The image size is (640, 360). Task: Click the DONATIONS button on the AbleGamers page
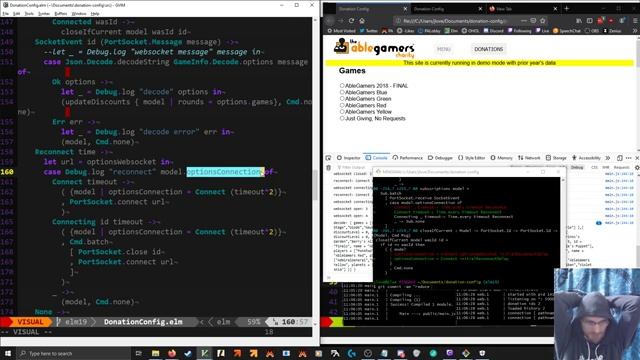pos(488,49)
